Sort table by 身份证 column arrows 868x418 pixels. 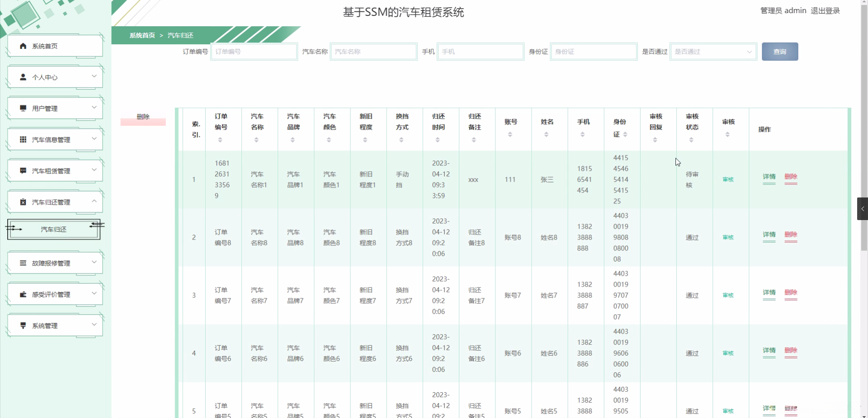(625, 135)
